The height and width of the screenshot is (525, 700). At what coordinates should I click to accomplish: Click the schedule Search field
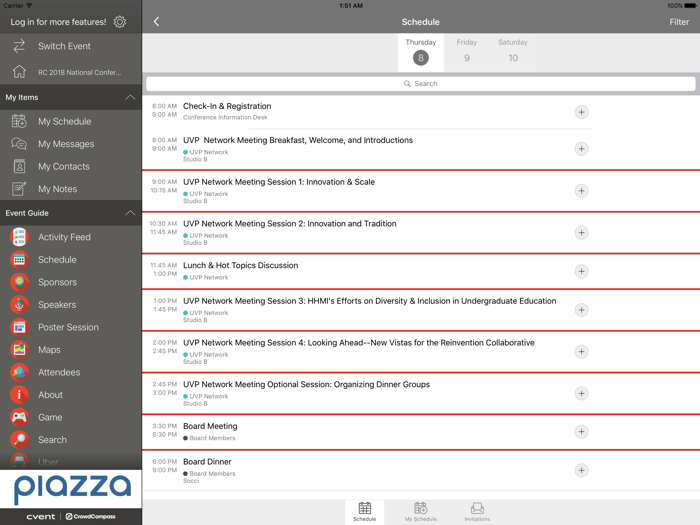420,84
